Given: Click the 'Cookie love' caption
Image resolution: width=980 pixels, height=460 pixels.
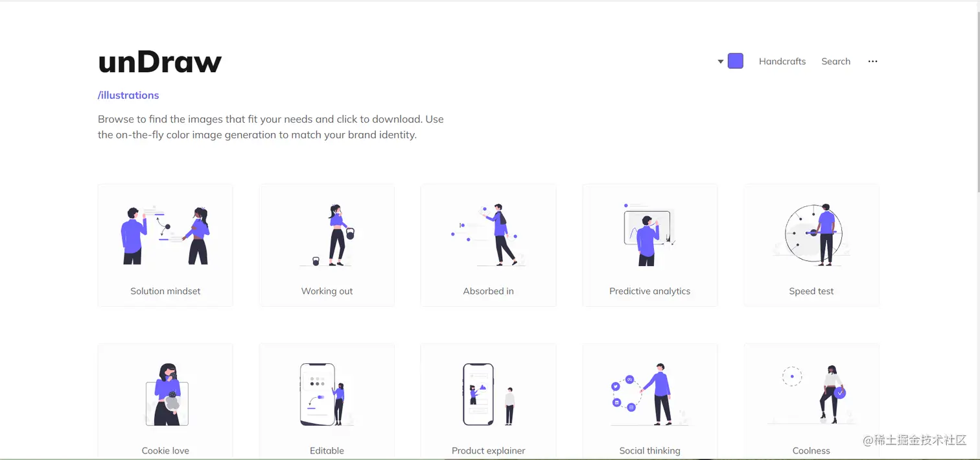Looking at the screenshot, I should click(x=165, y=450).
